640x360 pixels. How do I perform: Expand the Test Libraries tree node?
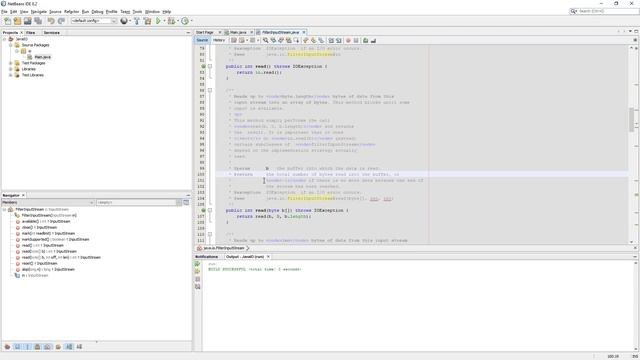(11, 75)
